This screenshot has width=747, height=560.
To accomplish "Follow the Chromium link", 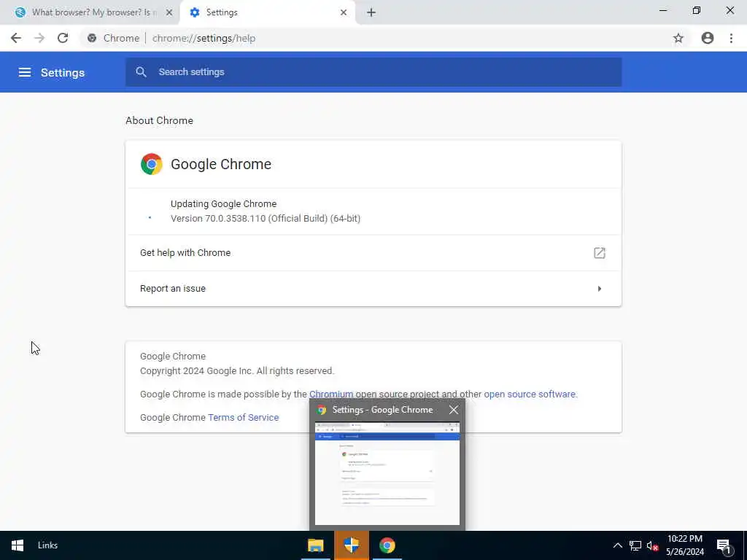I will [331, 394].
